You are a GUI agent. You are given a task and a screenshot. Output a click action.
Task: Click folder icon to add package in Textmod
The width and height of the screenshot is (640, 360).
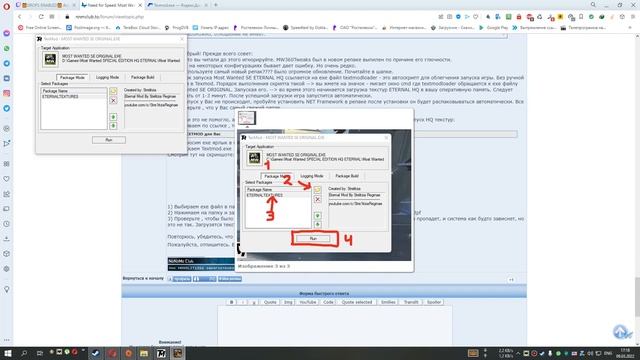[113, 91]
